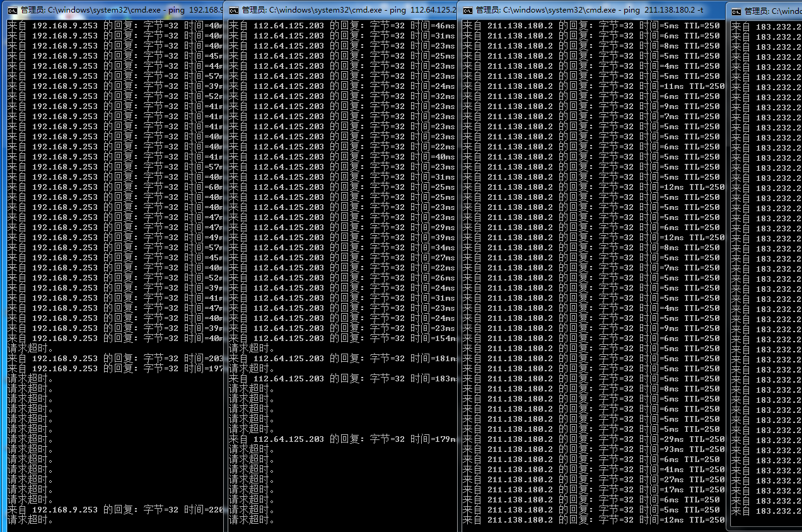Click 112.64.125.203 reply line with 时间=154

[x=342, y=338]
